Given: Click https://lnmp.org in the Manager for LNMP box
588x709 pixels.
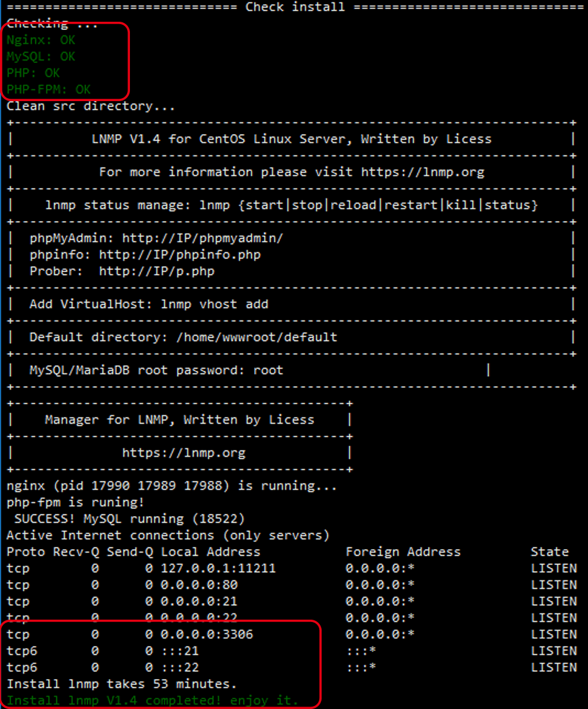Looking at the screenshot, I should click(x=183, y=453).
